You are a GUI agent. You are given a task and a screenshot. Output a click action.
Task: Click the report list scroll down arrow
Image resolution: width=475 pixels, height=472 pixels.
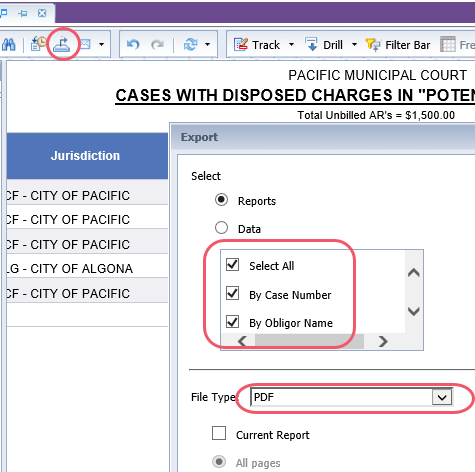coord(414,311)
